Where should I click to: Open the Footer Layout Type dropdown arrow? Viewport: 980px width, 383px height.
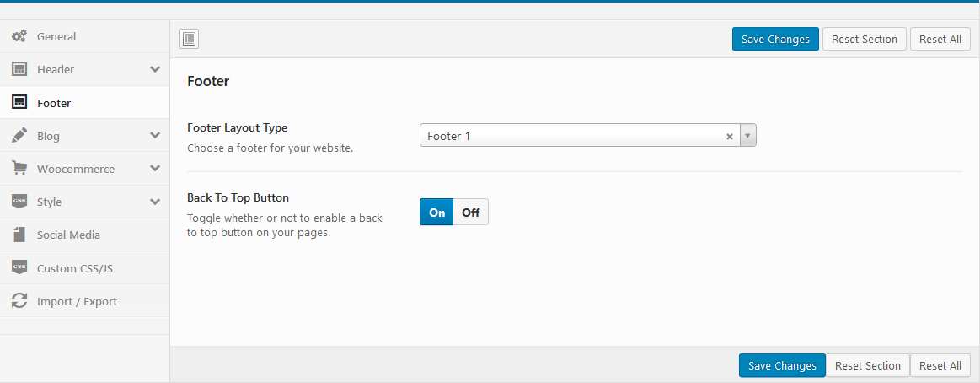pos(747,136)
